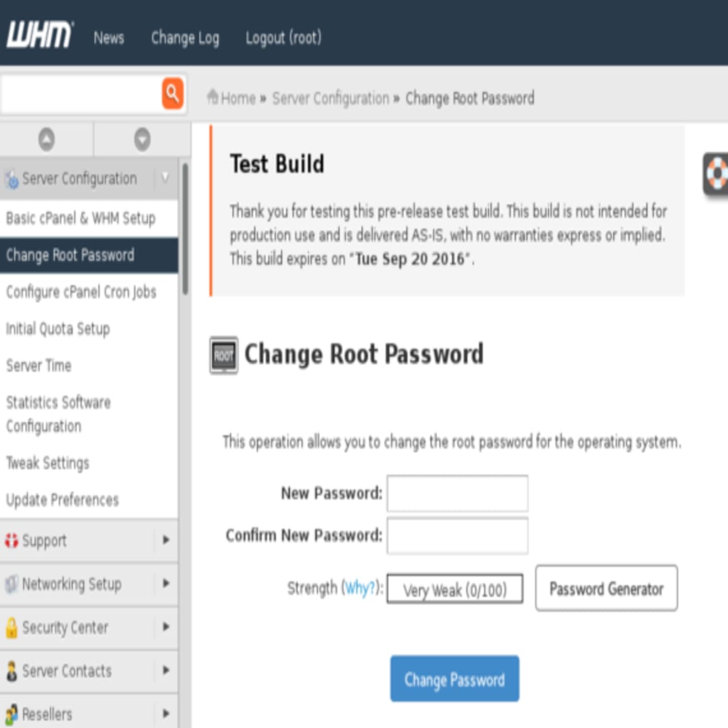Viewport: 728px width, 728px height.
Task: Click Change Root Password breadcrumb text
Action: coord(469,98)
